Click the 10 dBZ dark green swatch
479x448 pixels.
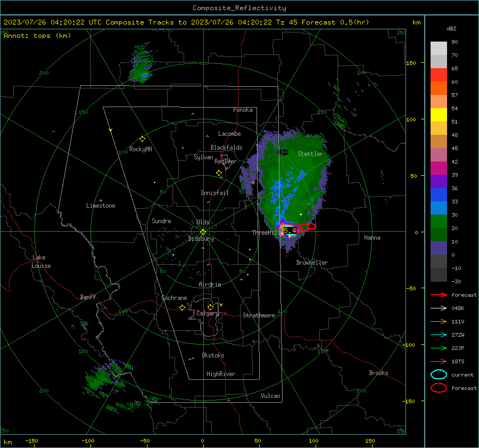[x=439, y=235]
